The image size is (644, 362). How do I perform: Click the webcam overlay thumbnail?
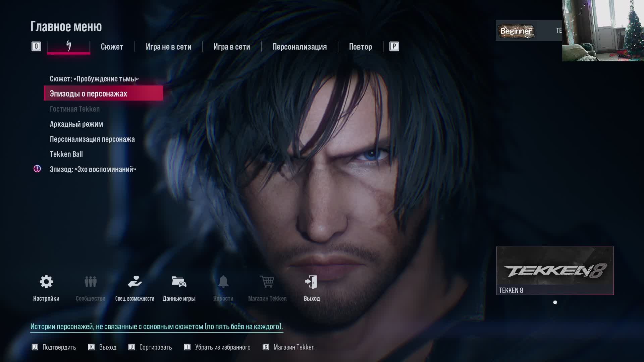pos(603,31)
